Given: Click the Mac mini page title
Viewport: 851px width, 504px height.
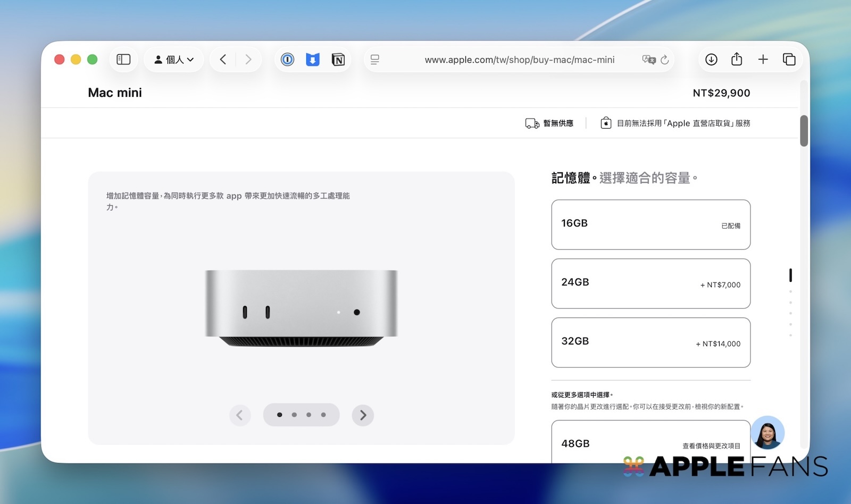Looking at the screenshot, I should point(115,93).
